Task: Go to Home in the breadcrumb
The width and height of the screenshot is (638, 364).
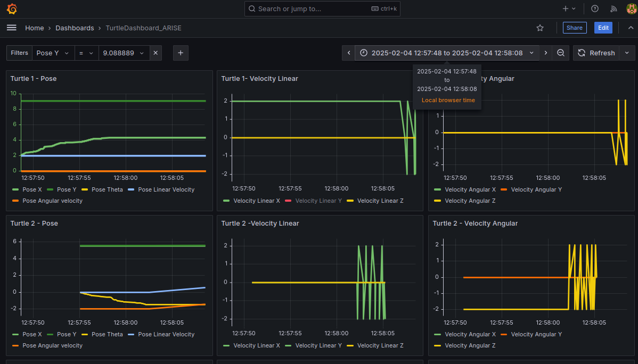Action: point(34,28)
